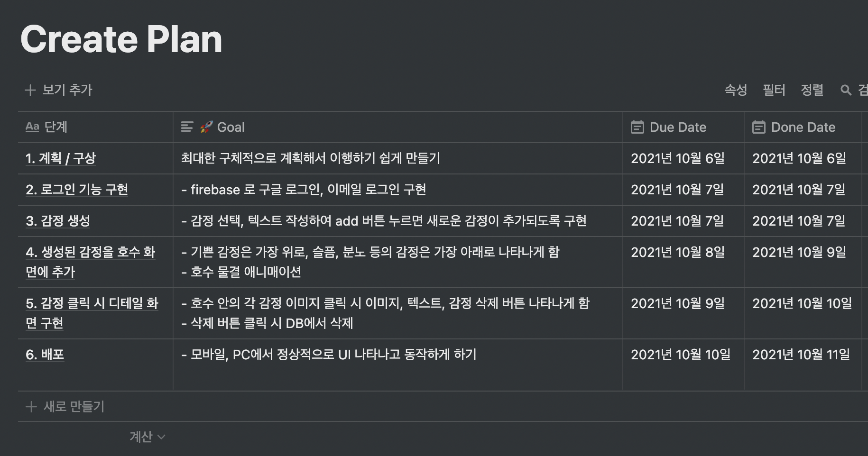The image size is (868, 456).
Task: Open the 필터 filter menu
Action: [x=774, y=90]
